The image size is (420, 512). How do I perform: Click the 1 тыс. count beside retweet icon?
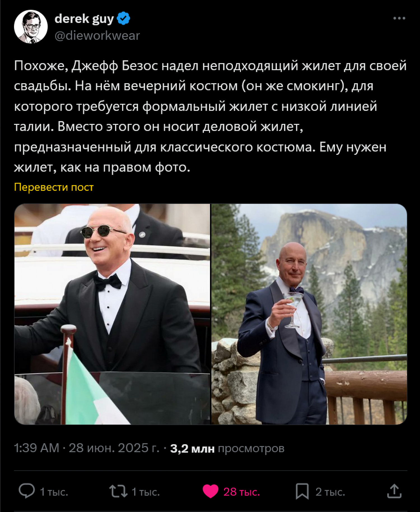146,492
